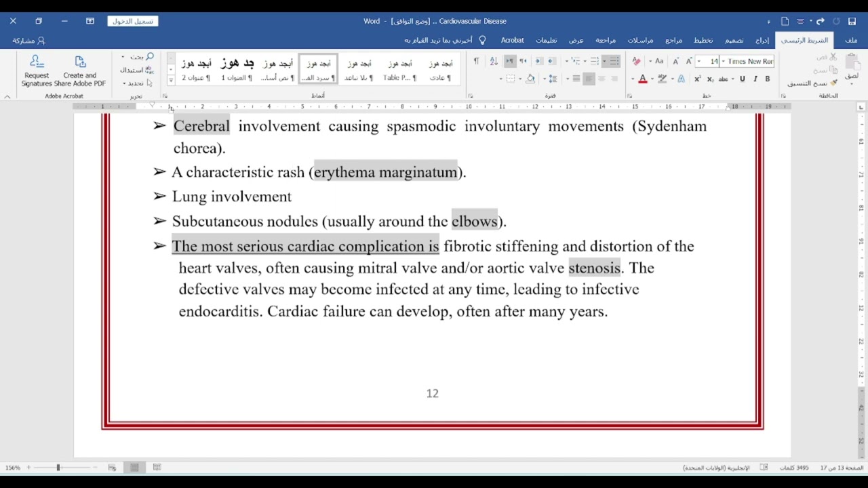Center the paragraph text
The image size is (868, 488).
(x=601, y=79)
